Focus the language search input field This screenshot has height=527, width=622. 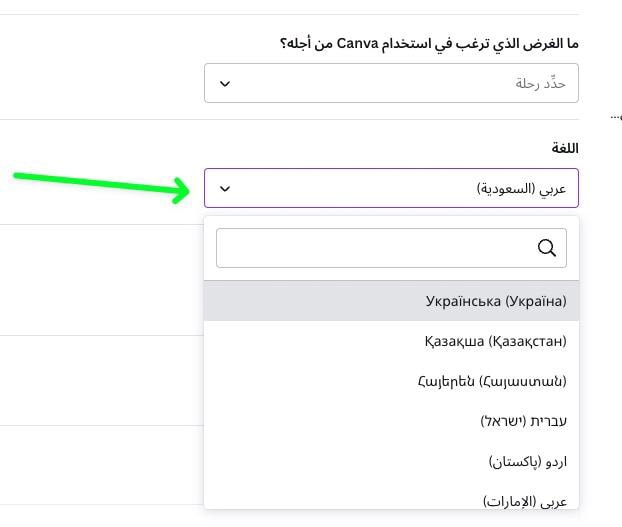click(x=391, y=248)
